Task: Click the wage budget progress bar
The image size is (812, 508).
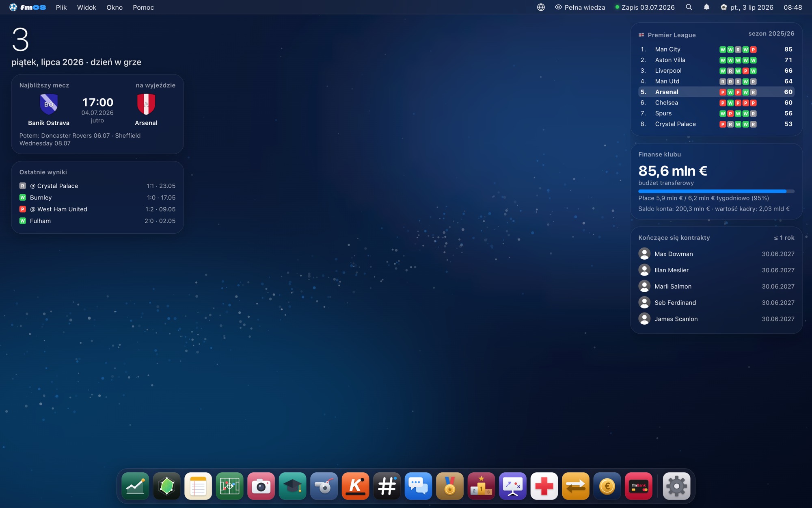Action: point(716,191)
